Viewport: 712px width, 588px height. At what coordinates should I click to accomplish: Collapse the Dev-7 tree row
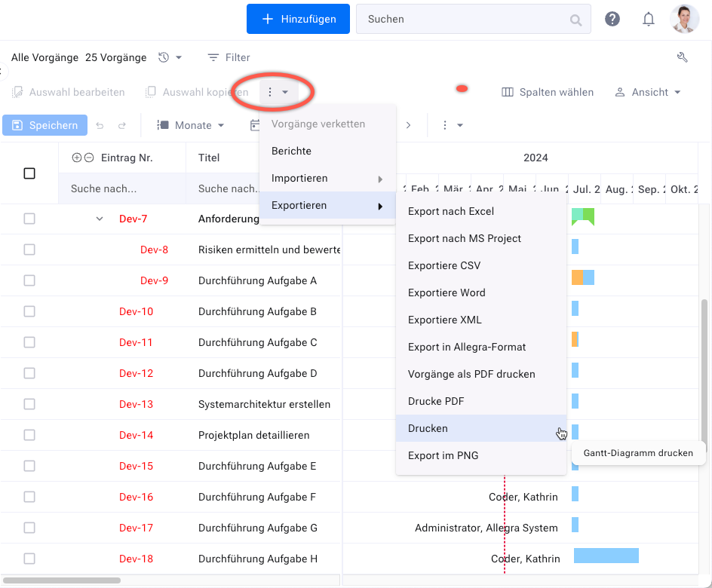(99, 219)
